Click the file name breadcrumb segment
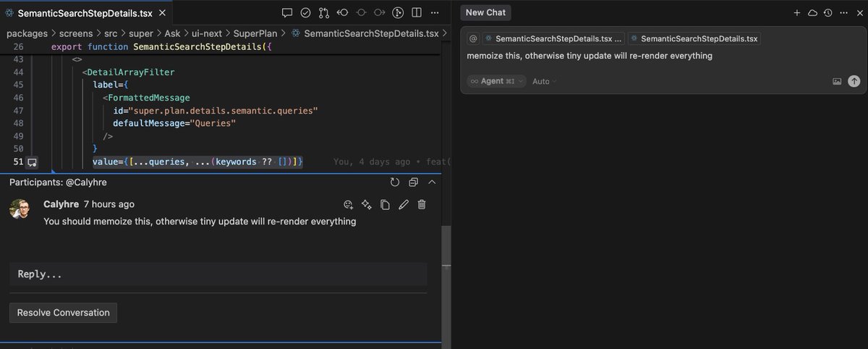The width and height of the screenshot is (868, 349). tap(371, 33)
